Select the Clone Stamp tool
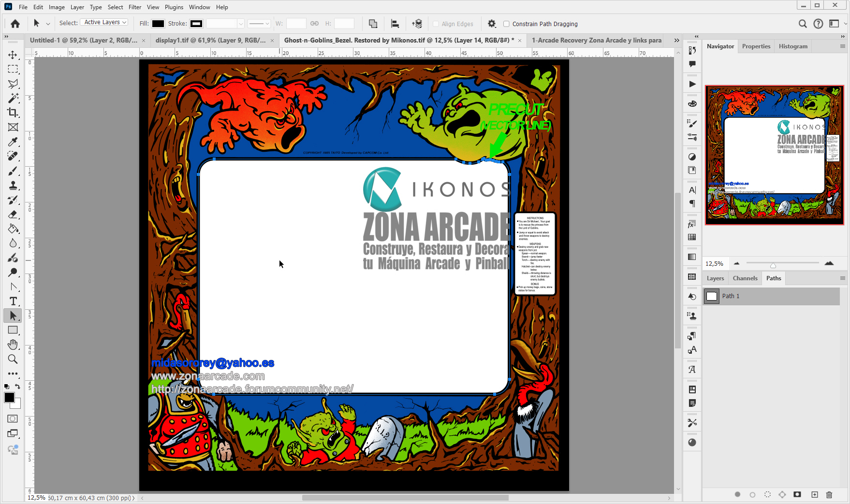The width and height of the screenshot is (850, 504). pos(13,185)
